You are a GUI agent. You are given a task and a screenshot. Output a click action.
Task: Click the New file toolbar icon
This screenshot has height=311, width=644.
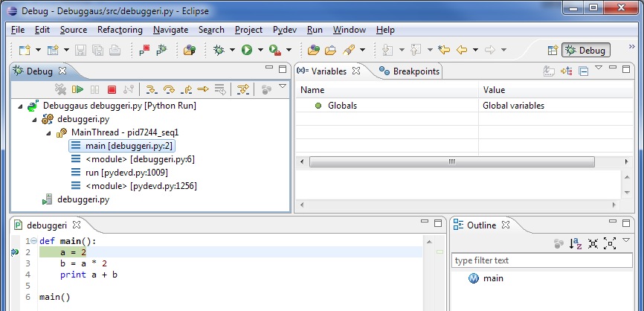(25, 50)
